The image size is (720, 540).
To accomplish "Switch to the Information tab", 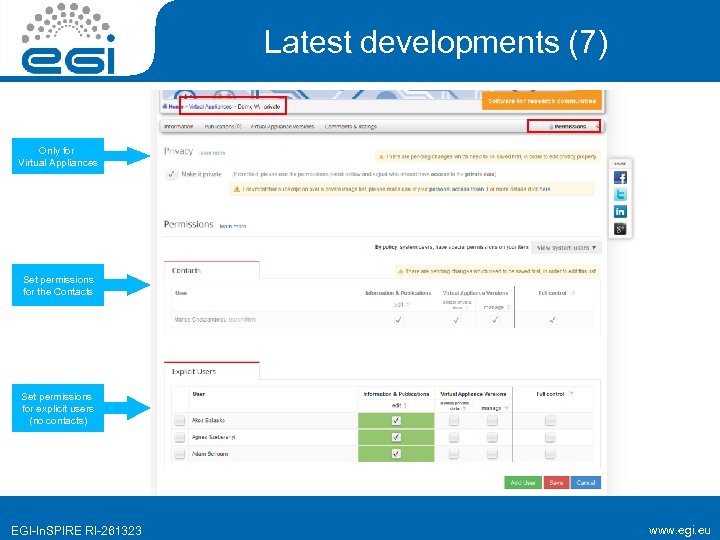I will (x=179, y=127).
